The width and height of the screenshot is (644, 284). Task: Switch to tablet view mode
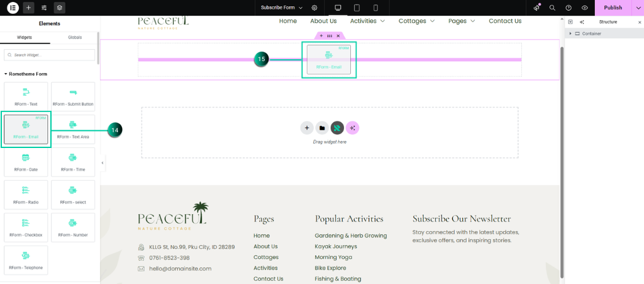click(357, 8)
